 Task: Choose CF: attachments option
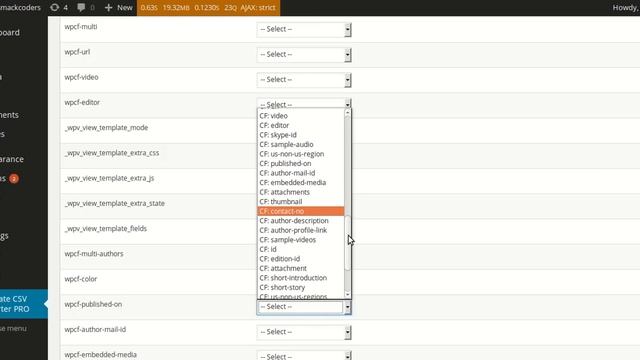pyautogui.click(x=301, y=192)
